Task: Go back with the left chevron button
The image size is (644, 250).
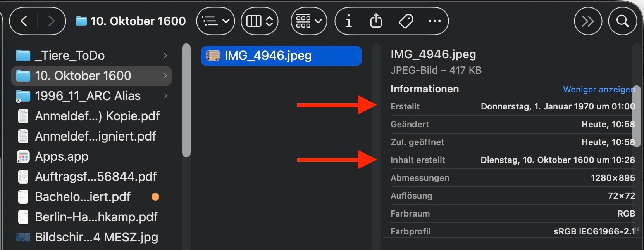Action: point(24,21)
